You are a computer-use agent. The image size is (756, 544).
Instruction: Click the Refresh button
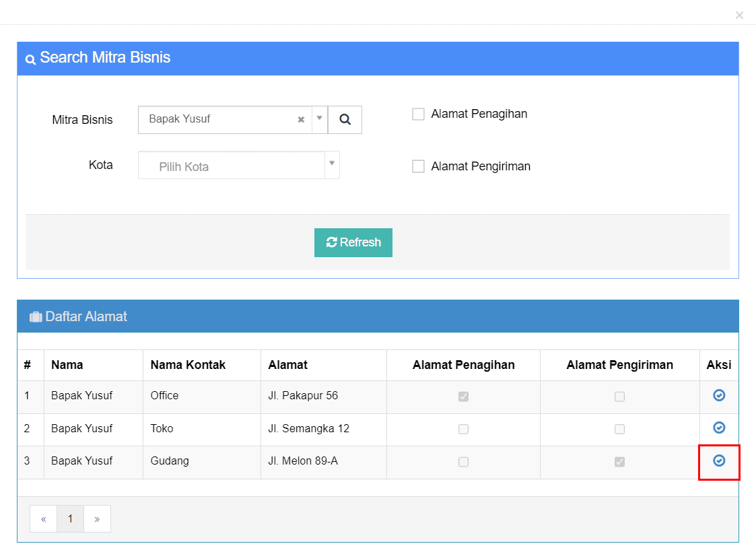pos(353,242)
